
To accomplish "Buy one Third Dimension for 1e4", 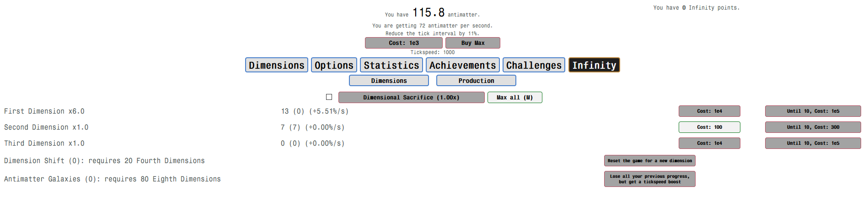I will (x=709, y=143).
